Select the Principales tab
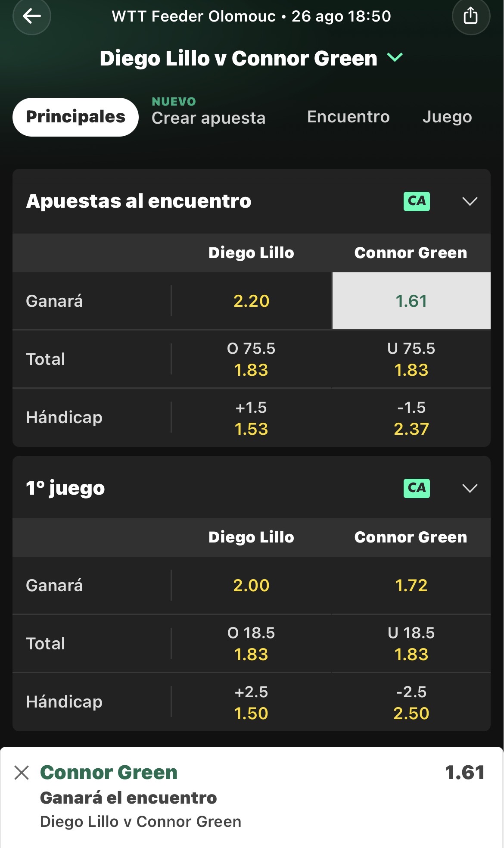 75,117
